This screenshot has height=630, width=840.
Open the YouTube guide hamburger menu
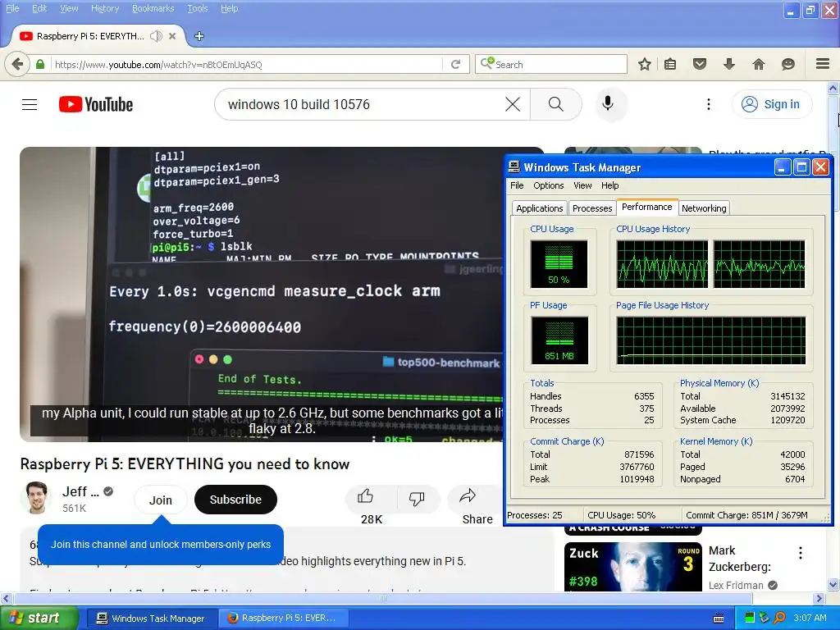pyautogui.click(x=30, y=104)
